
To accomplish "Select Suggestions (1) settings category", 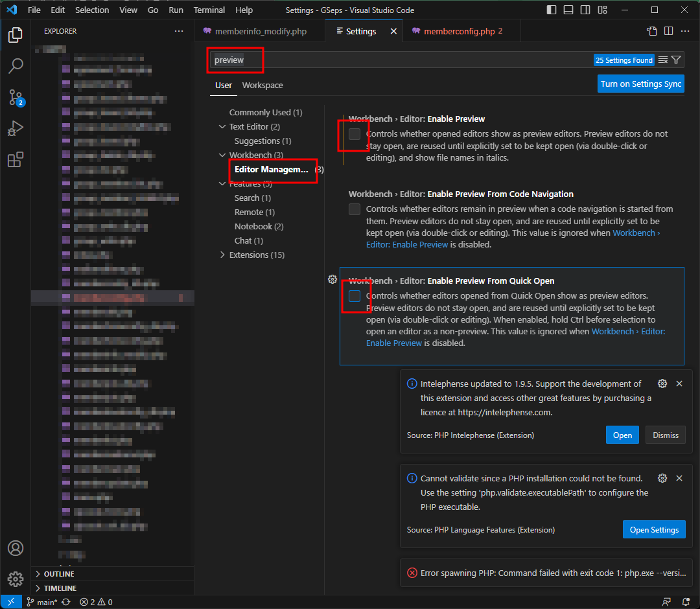I will (262, 141).
